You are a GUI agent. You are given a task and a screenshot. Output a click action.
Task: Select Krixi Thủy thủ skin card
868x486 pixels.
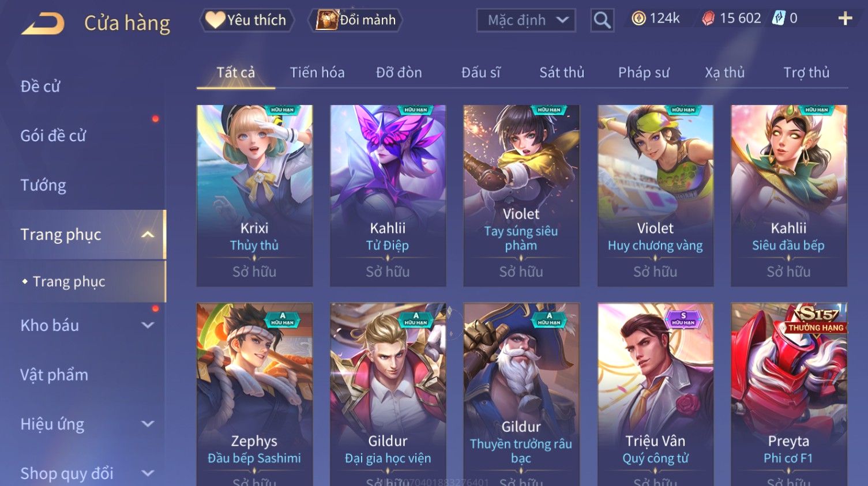pyautogui.click(x=254, y=195)
